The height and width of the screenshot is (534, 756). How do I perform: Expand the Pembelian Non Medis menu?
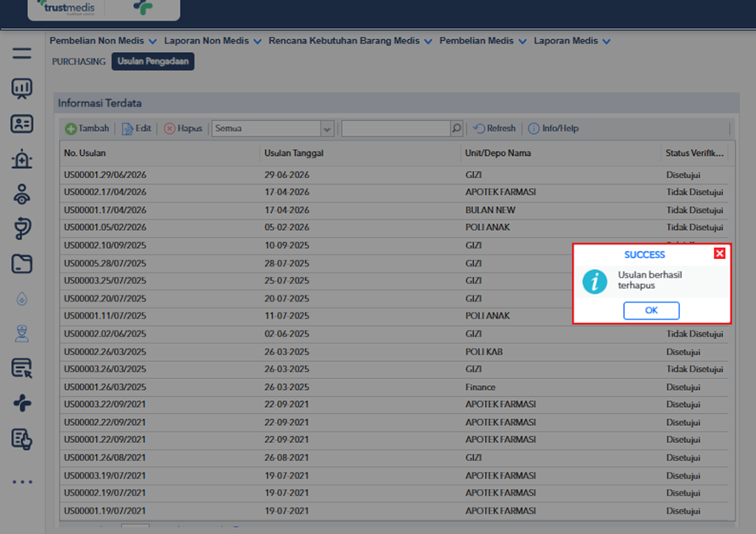pyautogui.click(x=102, y=41)
